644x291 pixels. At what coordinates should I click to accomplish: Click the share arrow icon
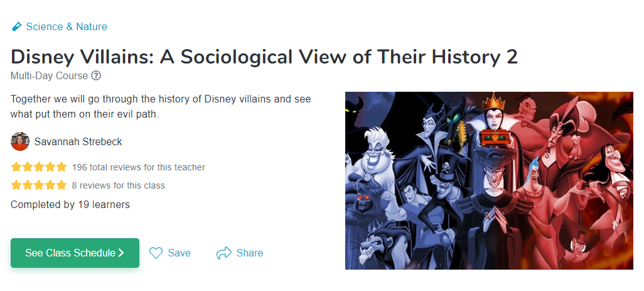[x=223, y=253]
